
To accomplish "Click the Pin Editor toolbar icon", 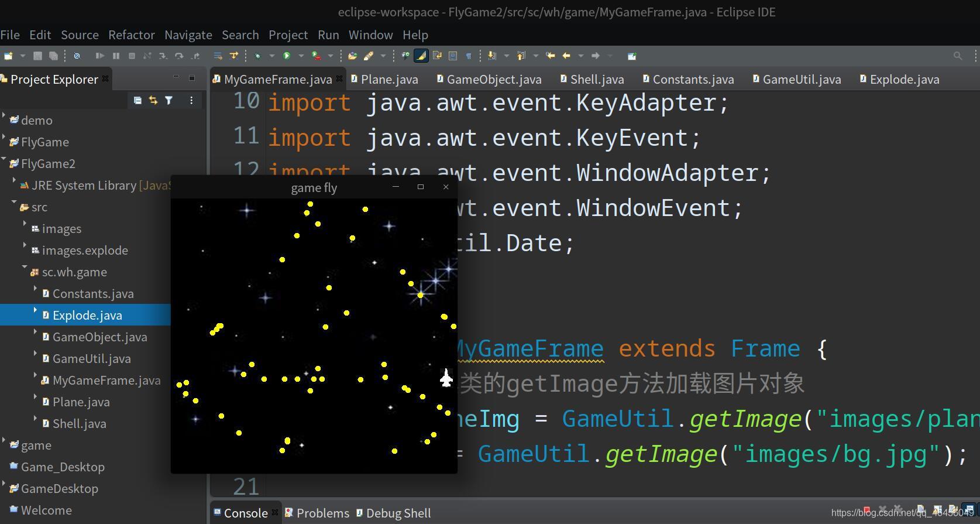I will point(632,56).
